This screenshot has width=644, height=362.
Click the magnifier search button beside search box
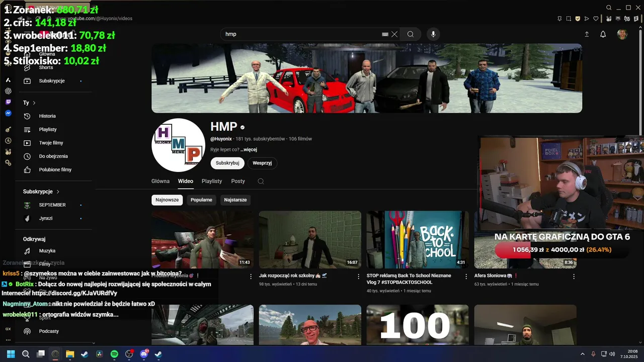coord(411,34)
